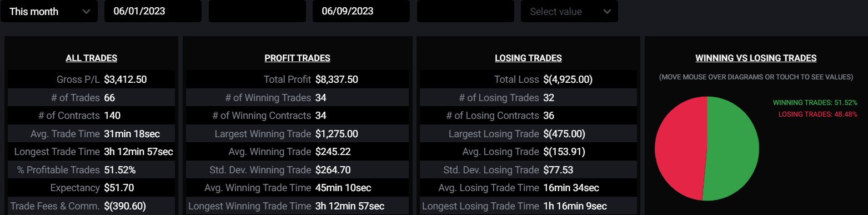Screen dimensions: 868x215
Task: Click the WINNING TRADES legend entry
Action: (815, 103)
